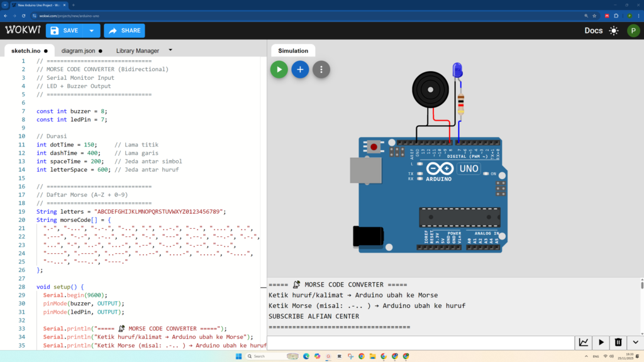This screenshot has height=362, width=644.
Task: Save the project
Action: tap(65, 30)
